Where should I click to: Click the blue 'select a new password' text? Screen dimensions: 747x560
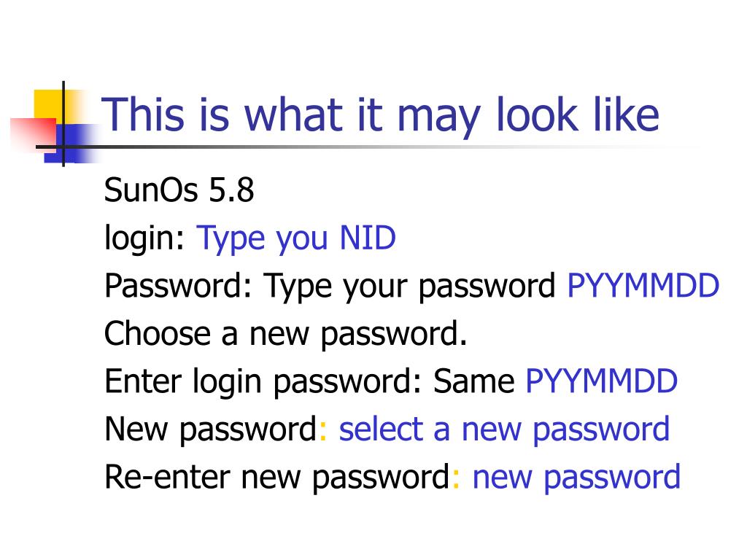coord(504,429)
